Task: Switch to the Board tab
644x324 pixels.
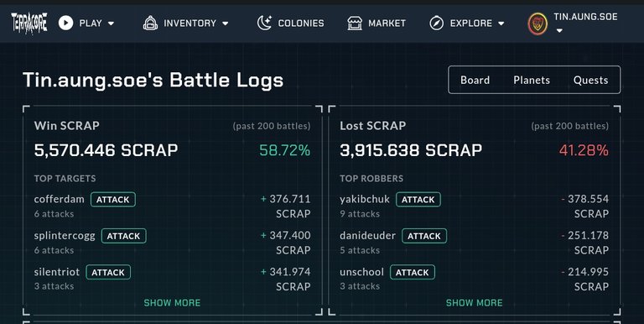Action: (x=475, y=81)
